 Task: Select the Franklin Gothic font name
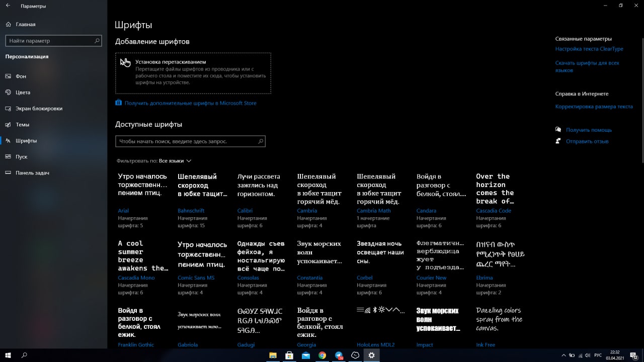[x=136, y=345]
